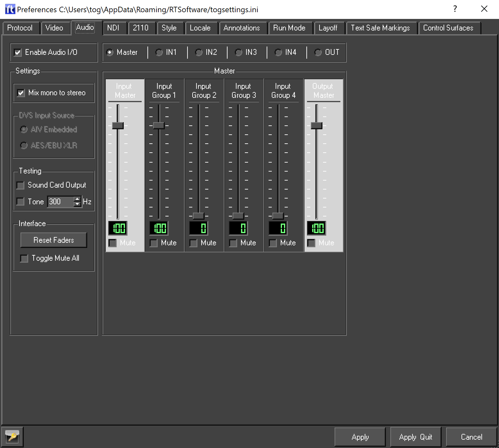Select the IN3 radio button
Viewport: 499px width, 448px height.
click(238, 52)
